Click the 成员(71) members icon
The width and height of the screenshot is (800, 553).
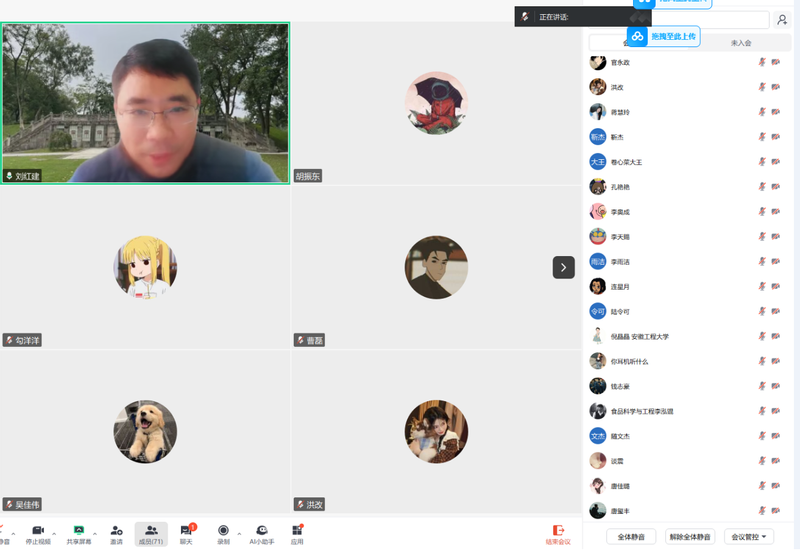[151, 531]
